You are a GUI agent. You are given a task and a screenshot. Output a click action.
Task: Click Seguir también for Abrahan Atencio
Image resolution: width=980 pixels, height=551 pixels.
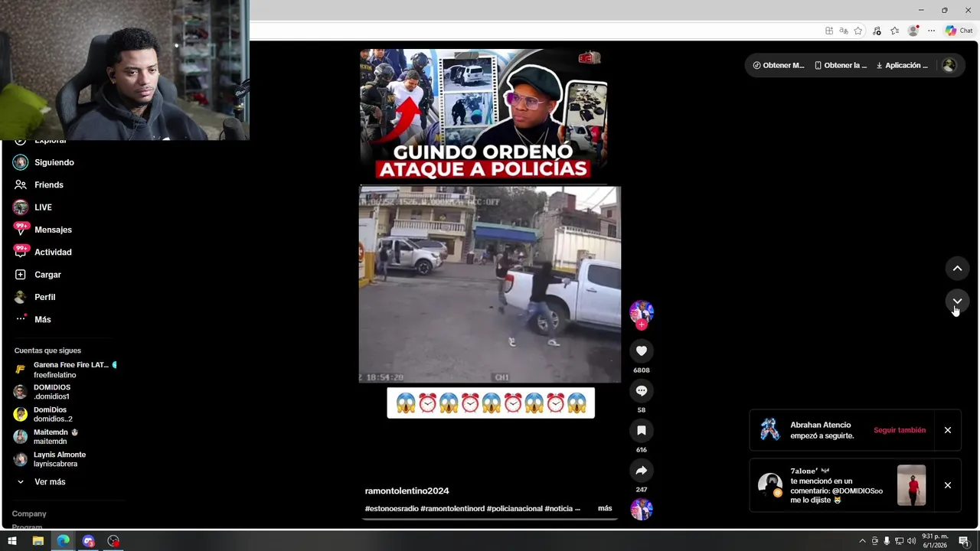900,430
